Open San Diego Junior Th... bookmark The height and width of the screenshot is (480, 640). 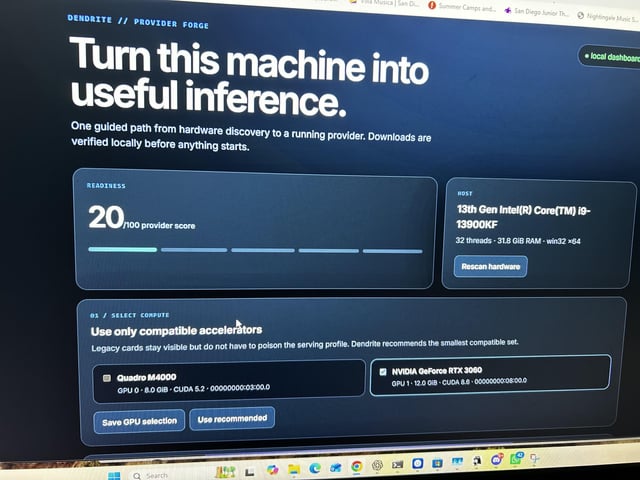(x=537, y=12)
